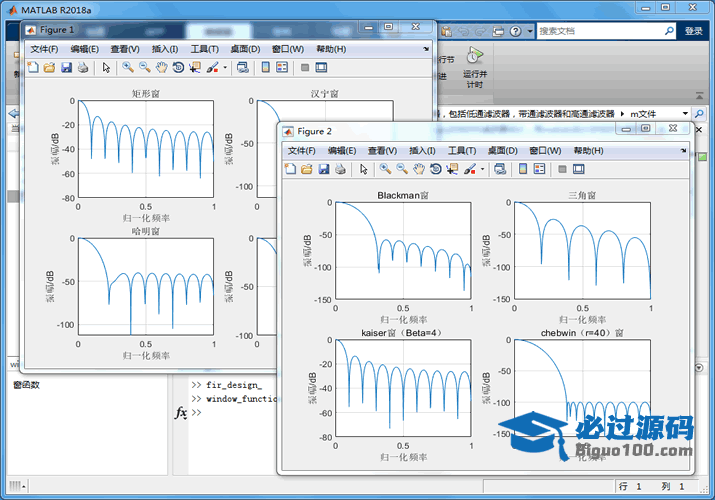
Task: Open 编辑(E) menu in Figure 2
Action: click(342, 150)
